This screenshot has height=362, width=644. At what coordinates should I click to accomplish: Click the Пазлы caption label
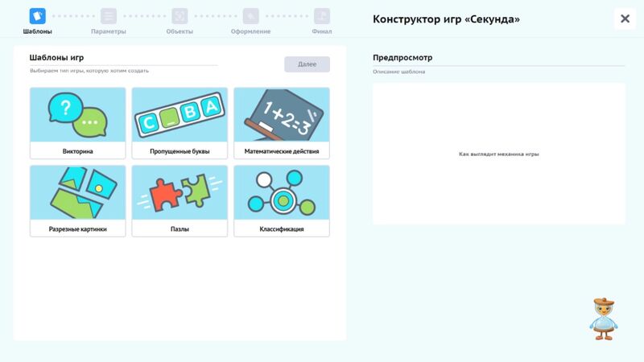tap(180, 229)
